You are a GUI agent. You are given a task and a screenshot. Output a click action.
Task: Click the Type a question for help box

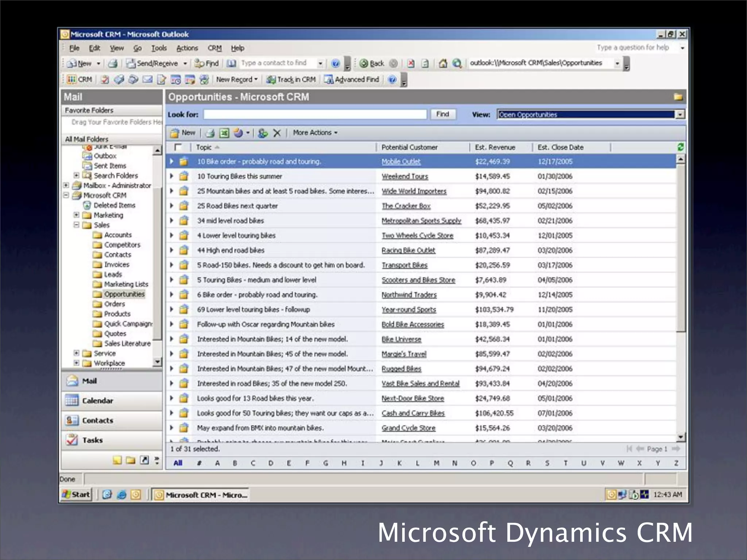[636, 48]
